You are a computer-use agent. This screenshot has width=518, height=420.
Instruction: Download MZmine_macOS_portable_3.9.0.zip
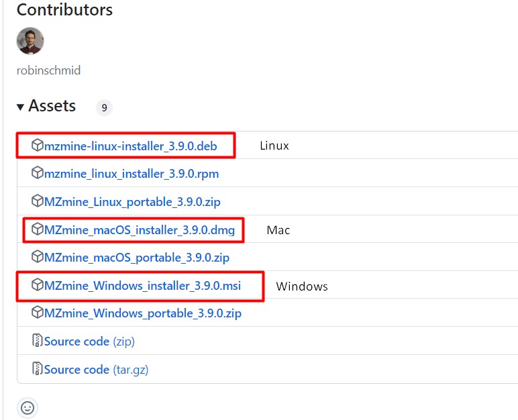[x=137, y=258]
